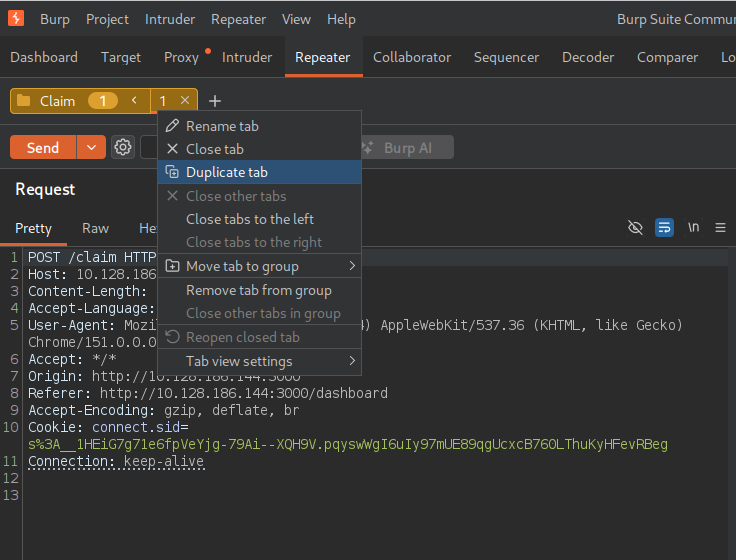736x560 pixels.
Task: Open the Repeater menu in menu bar
Action: tap(238, 19)
